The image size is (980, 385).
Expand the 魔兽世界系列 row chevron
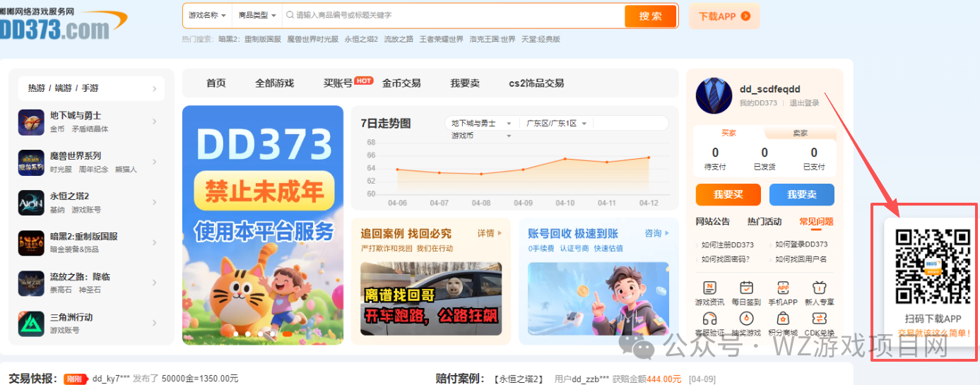click(x=154, y=162)
